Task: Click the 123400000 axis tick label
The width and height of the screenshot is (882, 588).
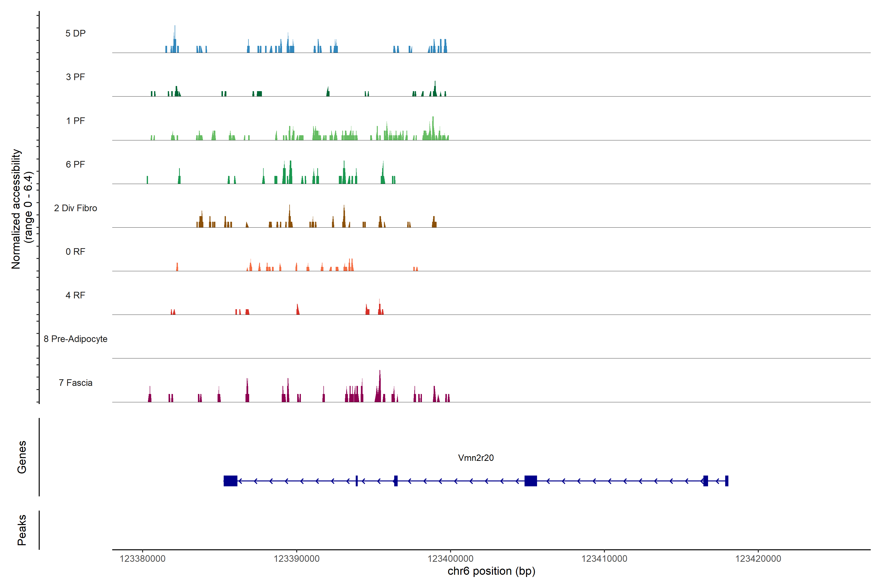Action: click(x=450, y=558)
